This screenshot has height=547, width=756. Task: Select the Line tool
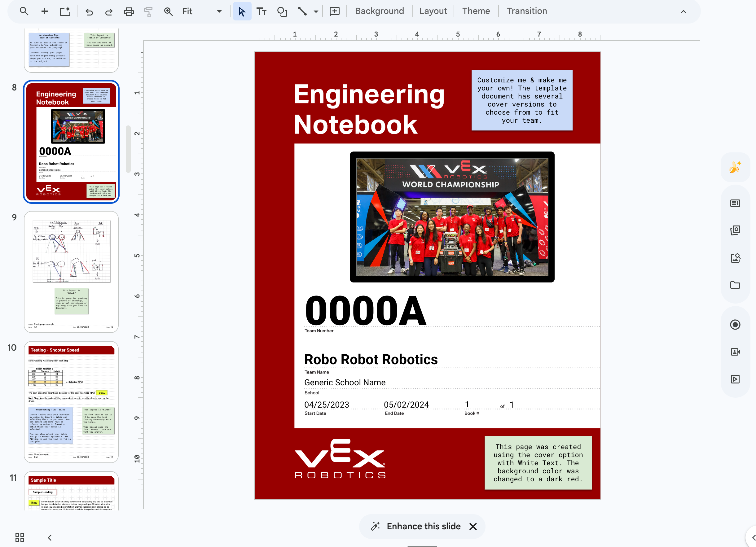302,11
